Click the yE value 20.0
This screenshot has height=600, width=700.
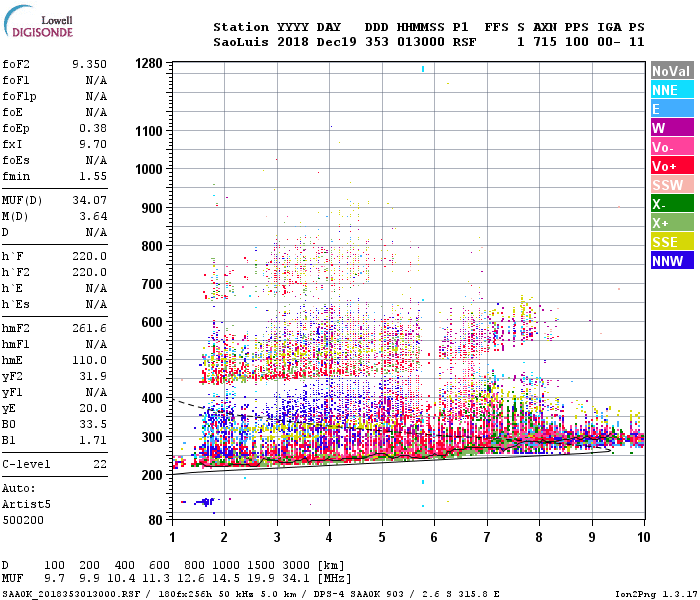[x=93, y=408]
